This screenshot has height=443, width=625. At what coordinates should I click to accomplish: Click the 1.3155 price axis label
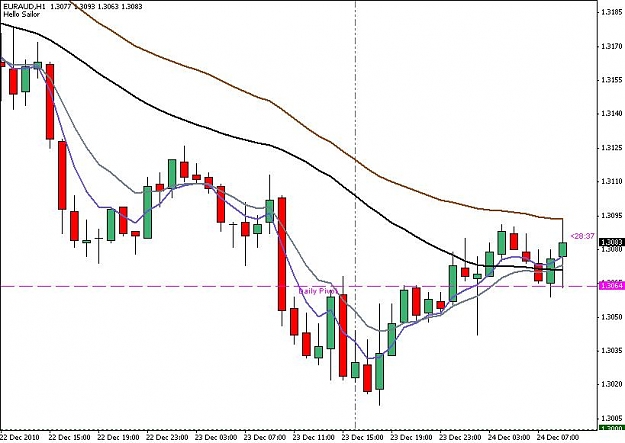click(x=612, y=80)
